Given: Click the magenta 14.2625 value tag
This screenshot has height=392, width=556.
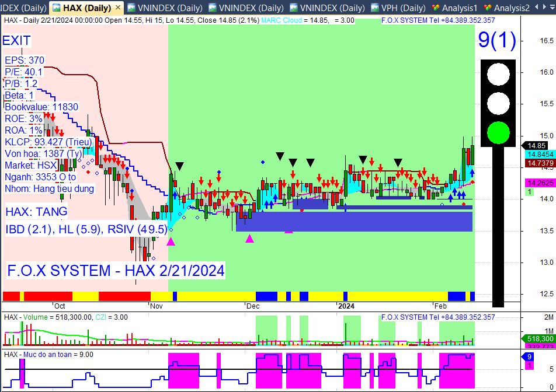Looking at the screenshot, I should coord(540,183).
